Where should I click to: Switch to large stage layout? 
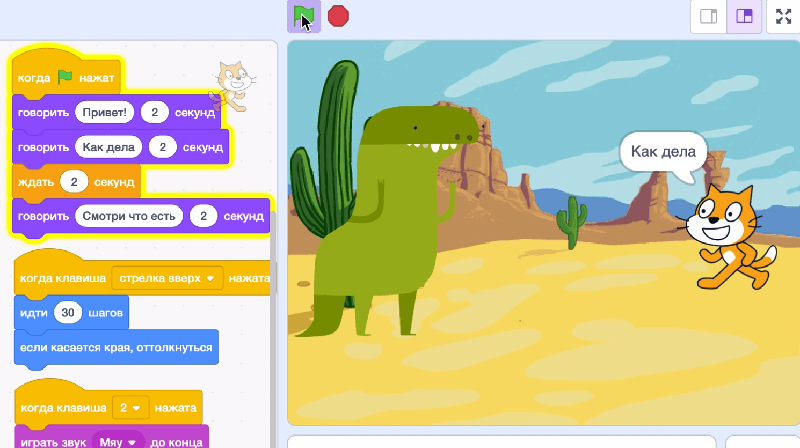[743, 17]
